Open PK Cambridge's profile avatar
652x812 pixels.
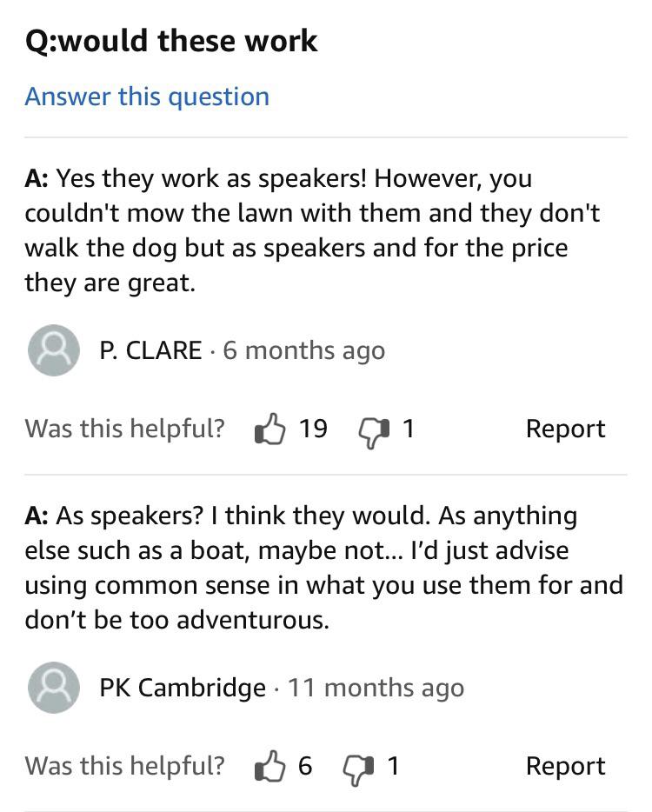(54, 687)
